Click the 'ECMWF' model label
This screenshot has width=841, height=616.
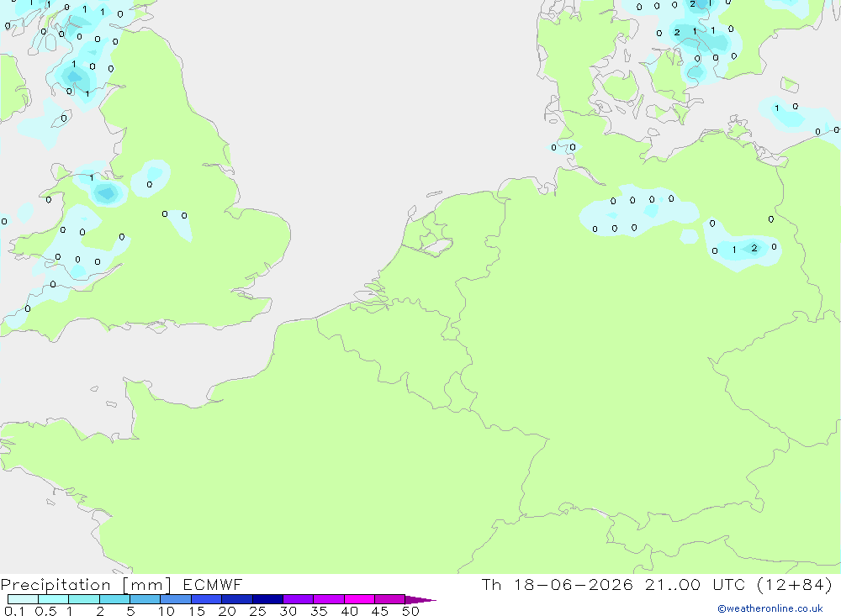pyautogui.click(x=213, y=585)
